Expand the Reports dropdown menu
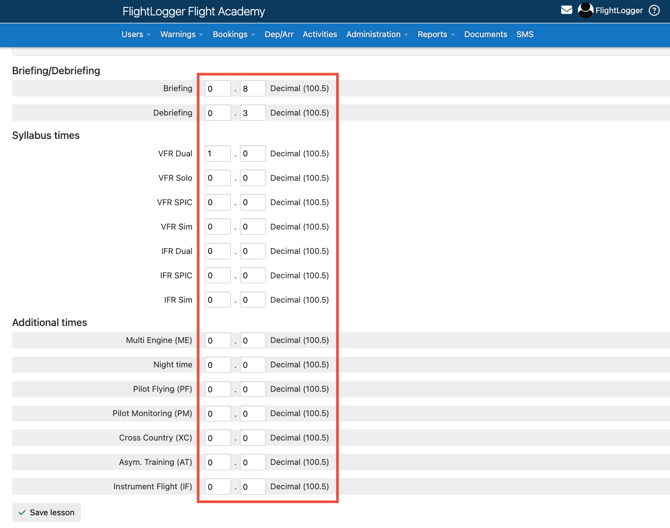This screenshot has height=528, width=670. point(435,34)
